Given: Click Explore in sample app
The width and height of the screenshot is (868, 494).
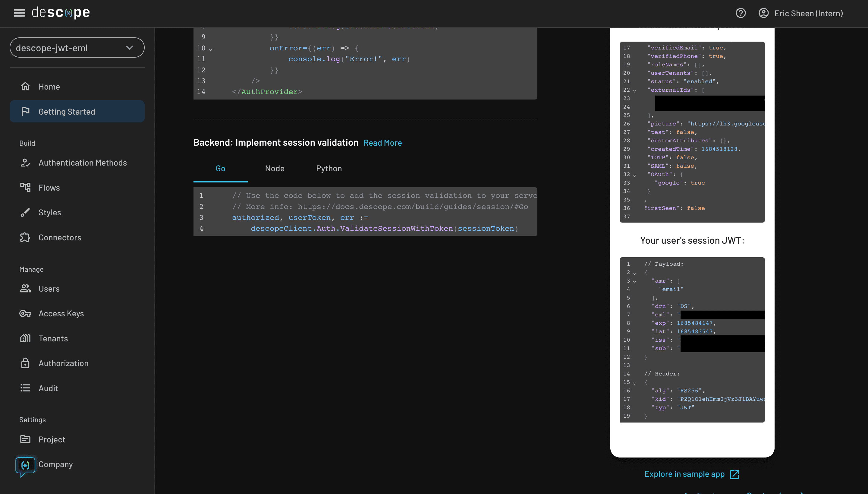Looking at the screenshot, I should tap(692, 474).
